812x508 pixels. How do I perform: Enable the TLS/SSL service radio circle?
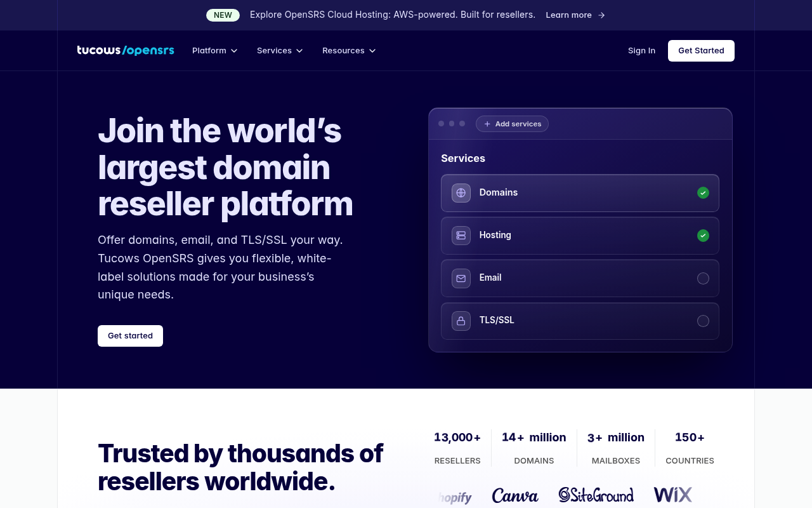[x=703, y=321]
